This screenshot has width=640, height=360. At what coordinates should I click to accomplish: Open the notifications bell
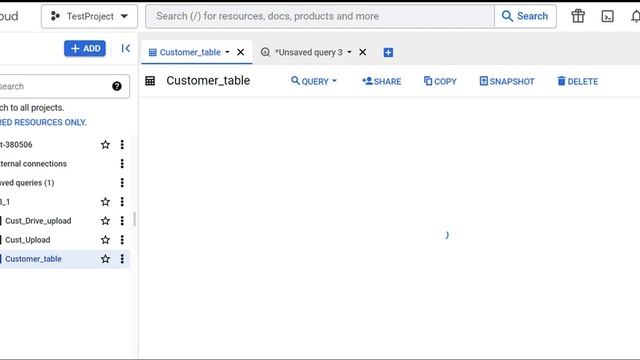635,16
